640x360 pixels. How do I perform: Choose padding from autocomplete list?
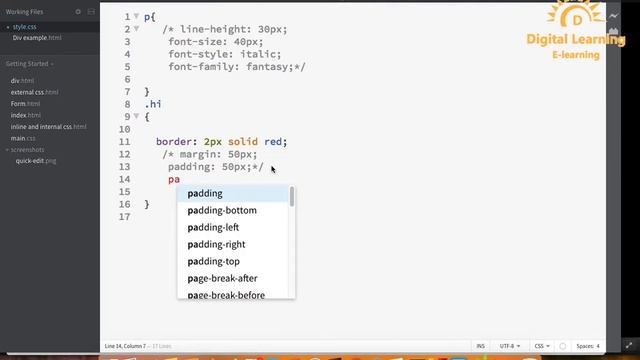click(233, 193)
